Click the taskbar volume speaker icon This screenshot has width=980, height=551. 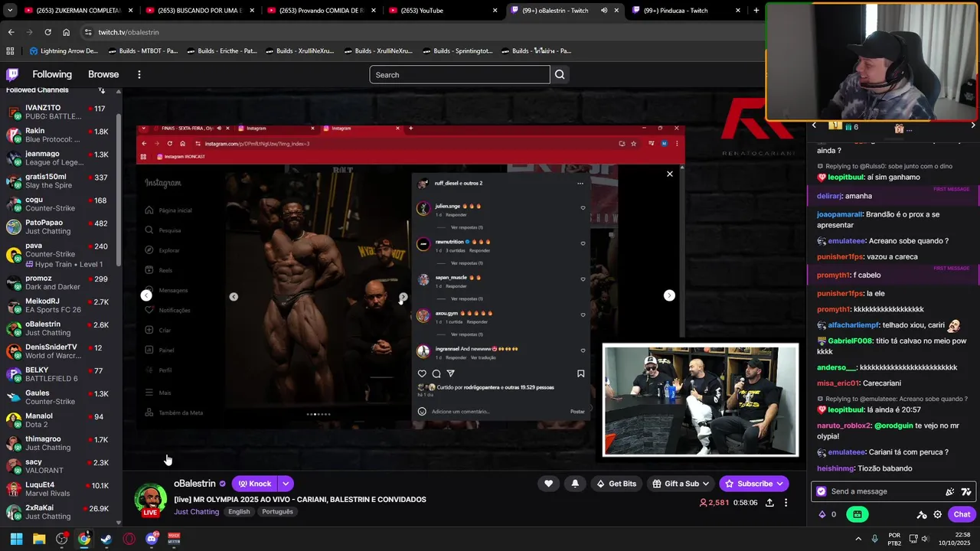925,539
